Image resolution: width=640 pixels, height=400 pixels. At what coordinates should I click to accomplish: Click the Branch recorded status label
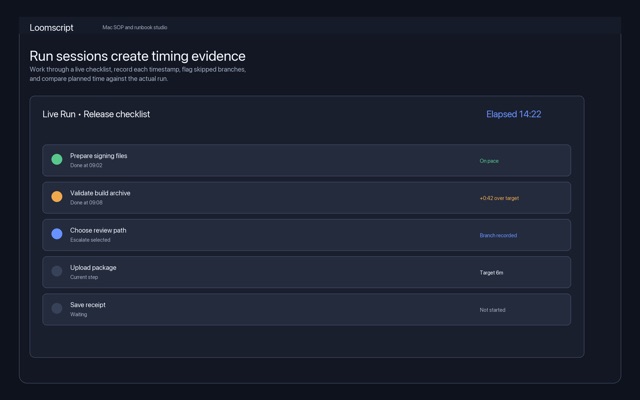pos(498,236)
